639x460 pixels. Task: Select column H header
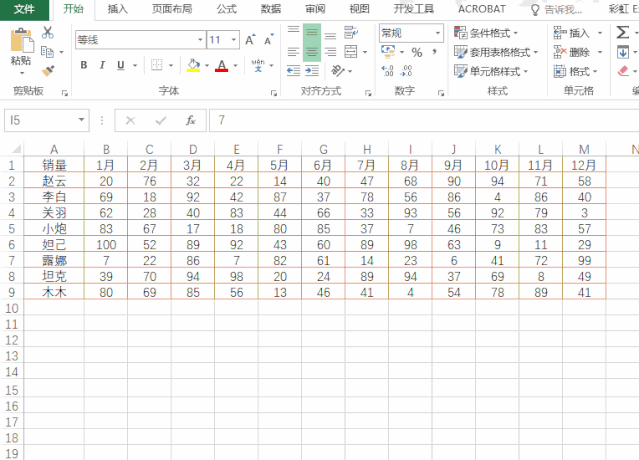click(x=367, y=150)
